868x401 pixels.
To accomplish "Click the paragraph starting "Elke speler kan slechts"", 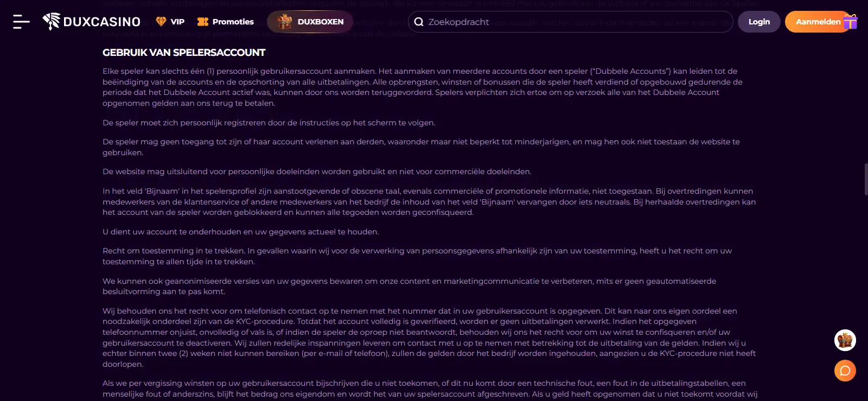I will (423, 87).
